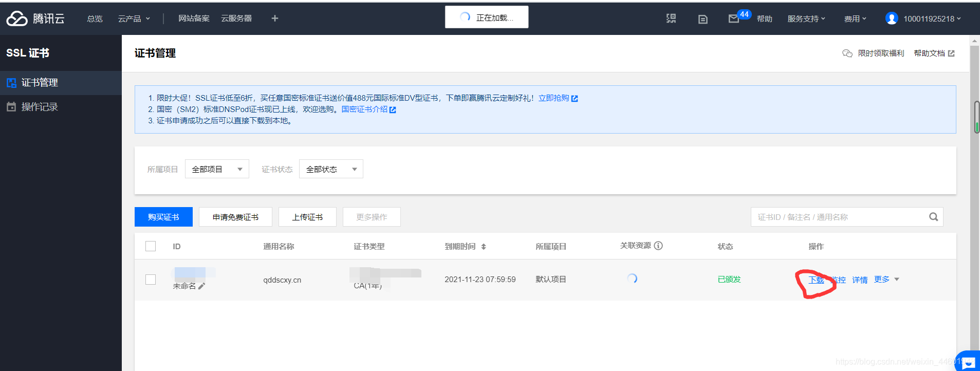Image resolution: width=980 pixels, height=371 pixels.
Task: Open the QR code scanner icon
Action: coord(671,18)
